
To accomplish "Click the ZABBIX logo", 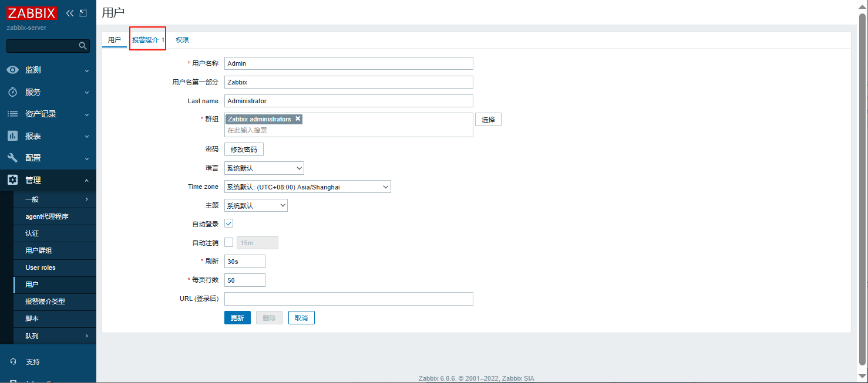I will click(x=32, y=13).
